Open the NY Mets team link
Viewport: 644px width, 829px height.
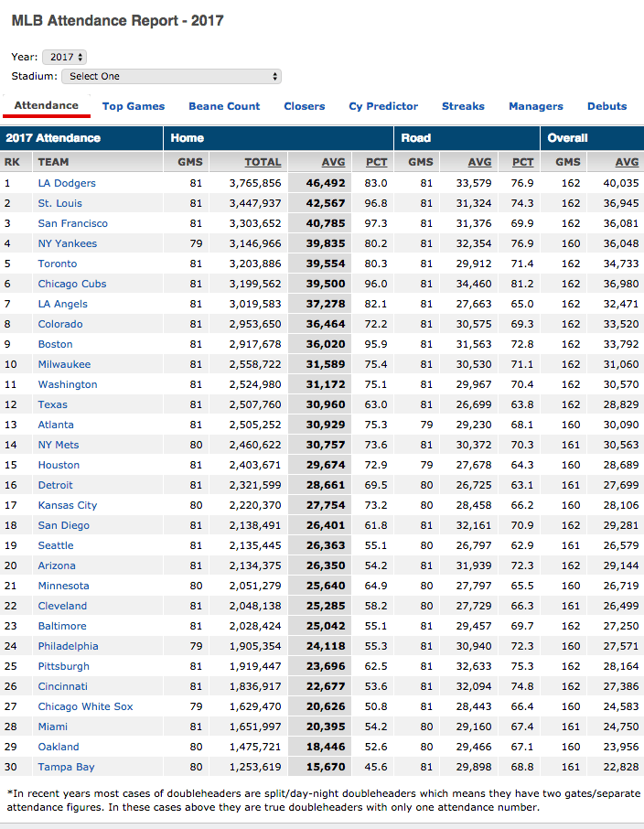coord(59,445)
